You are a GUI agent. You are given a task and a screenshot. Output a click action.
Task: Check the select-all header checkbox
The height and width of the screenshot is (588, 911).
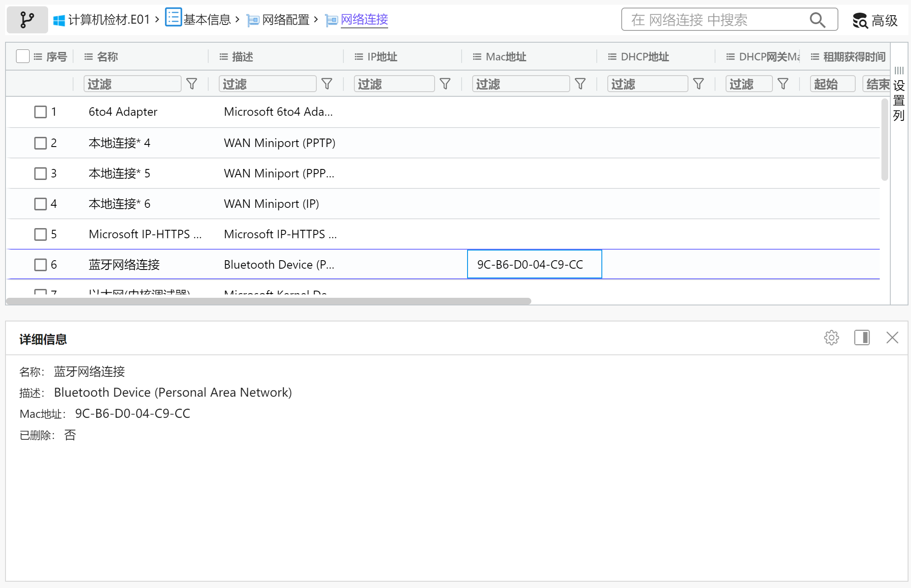click(x=23, y=56)
